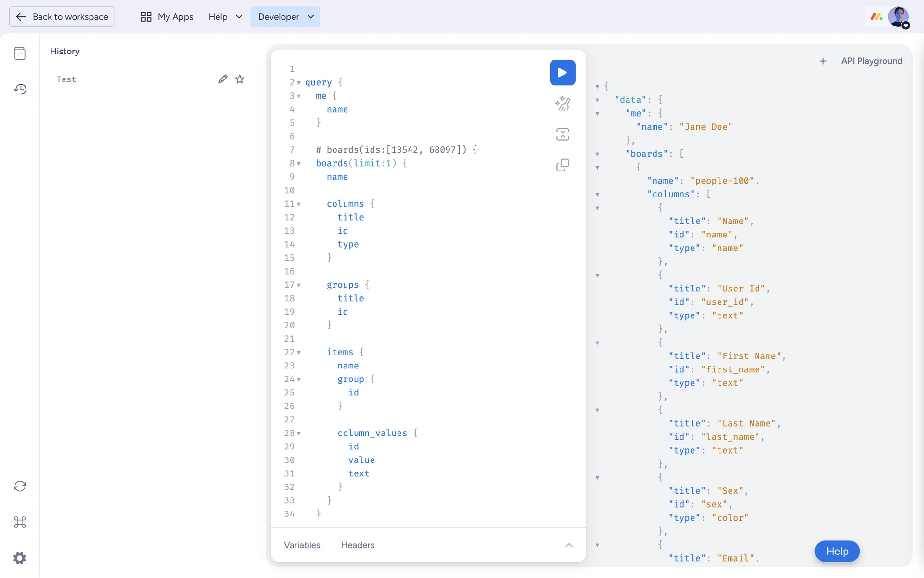The image size is (924, 578).
Task: Collapse the columns block at line 11
Action: point(299,204)
